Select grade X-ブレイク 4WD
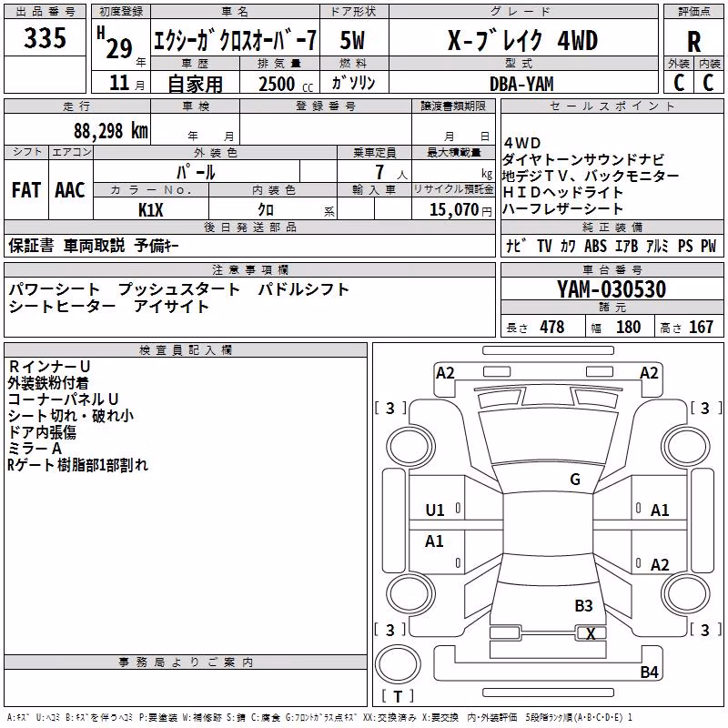The height and width of the screenshot is (728, 728). (x=522, y=40)
